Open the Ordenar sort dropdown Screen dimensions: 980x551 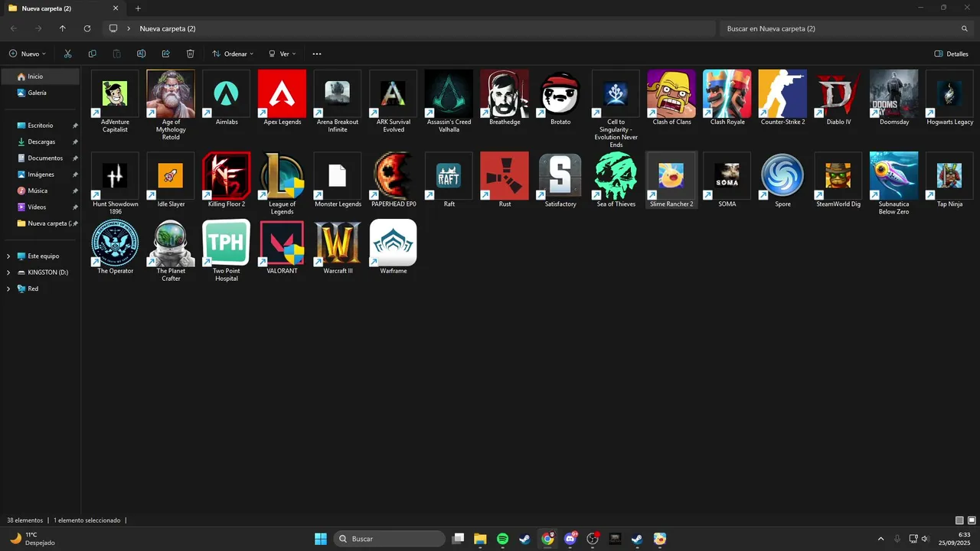coord(233,54)
